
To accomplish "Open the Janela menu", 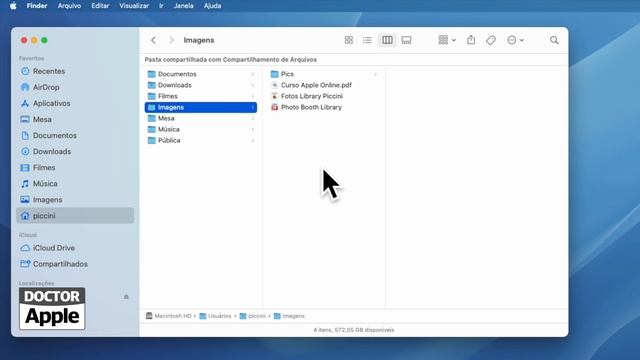I will pos(183,6).
